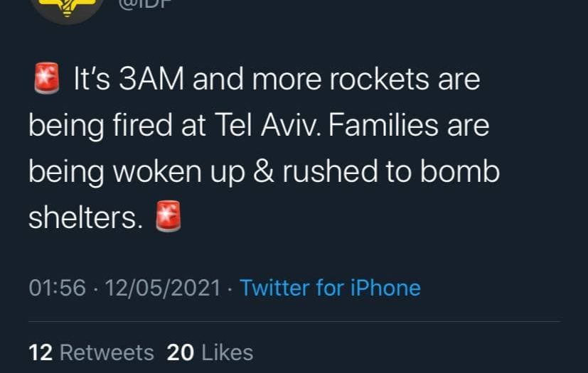Click the siren emoji after "shelters."
588x373 pixels.
[168, 218]
